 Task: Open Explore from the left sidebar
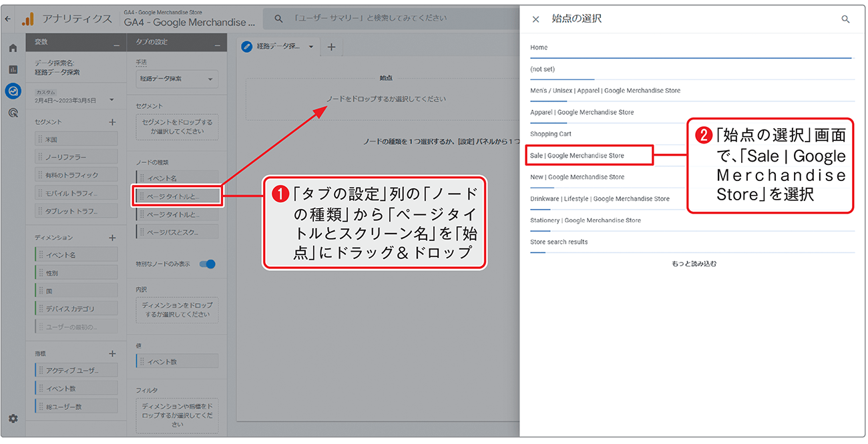tap(13, 91)
